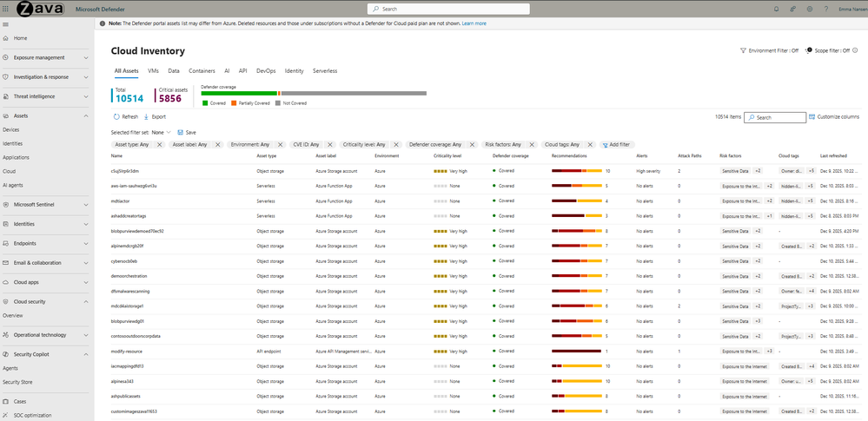Remove the Risk factors filter chip
868x421 pixels.
tap(532, 144)
